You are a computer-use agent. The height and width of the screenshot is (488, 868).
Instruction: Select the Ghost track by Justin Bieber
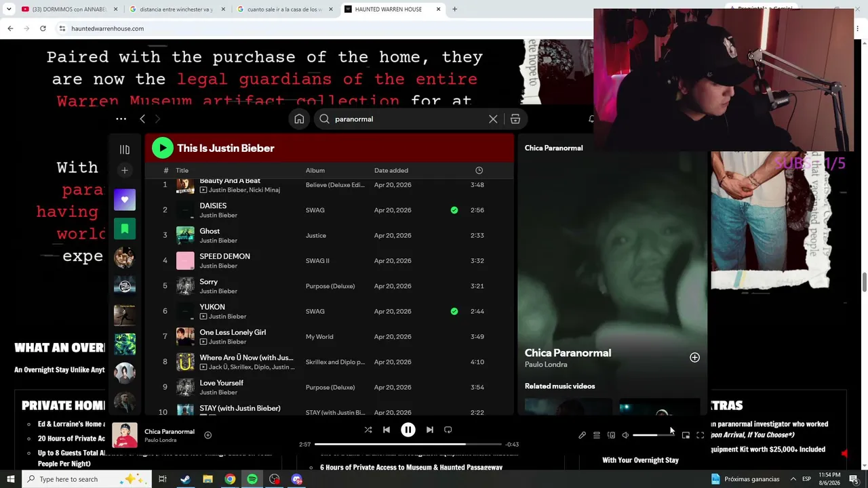tap(330, 235)
